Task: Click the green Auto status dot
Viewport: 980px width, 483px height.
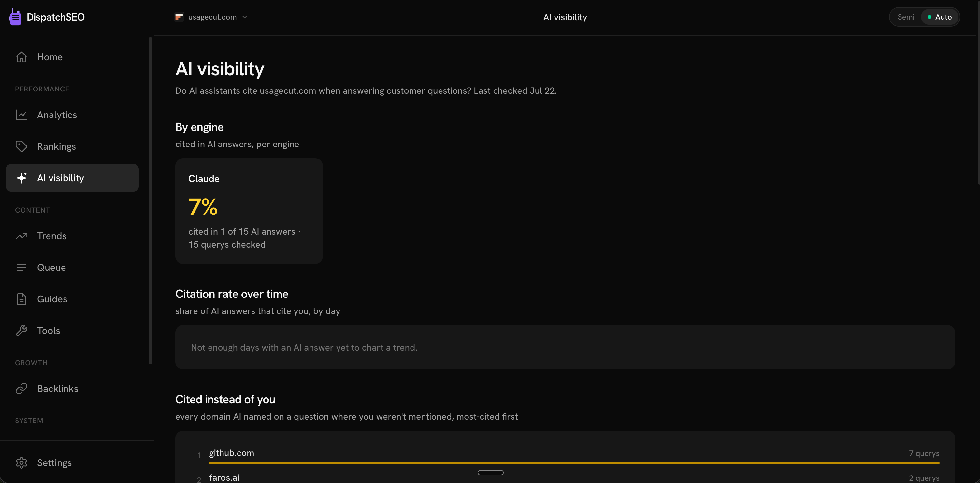Action: (930, 17)
